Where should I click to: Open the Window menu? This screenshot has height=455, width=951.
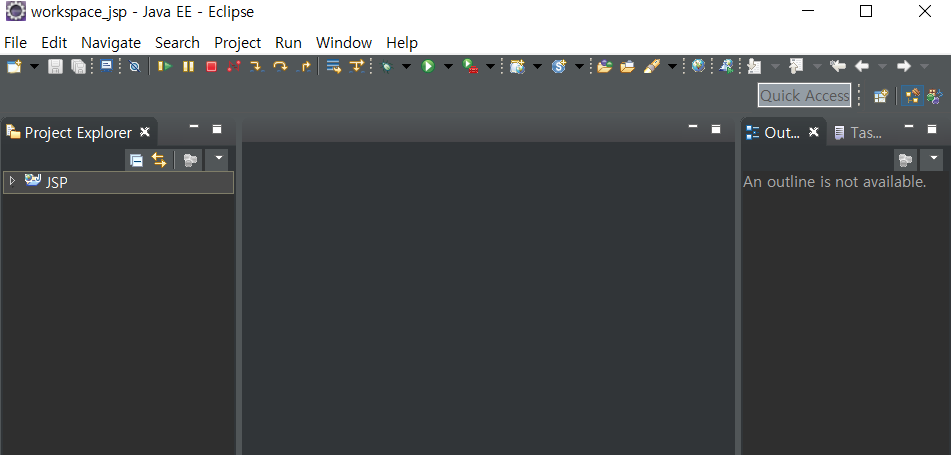point(344,42)
